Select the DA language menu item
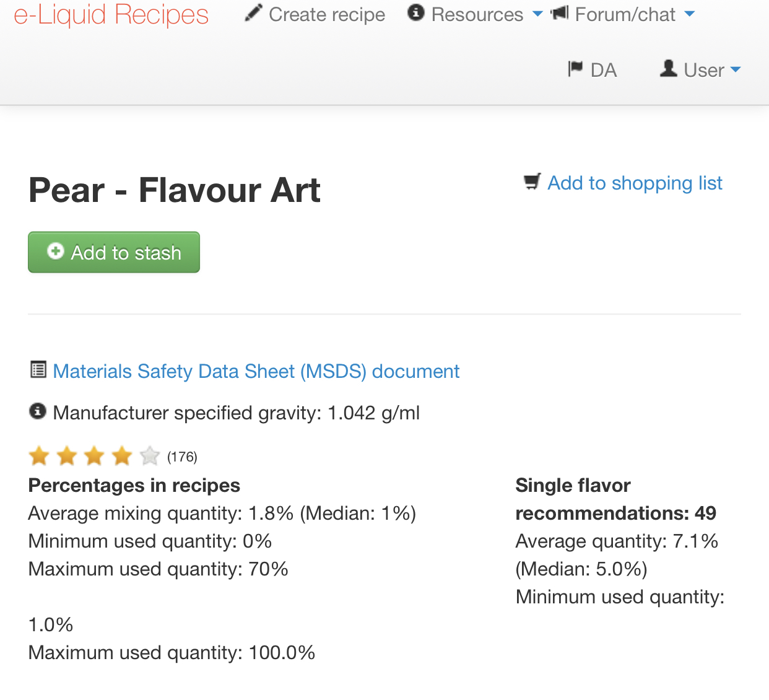Image resolution: width=769 pixels, height=700 pixels. 593,69
